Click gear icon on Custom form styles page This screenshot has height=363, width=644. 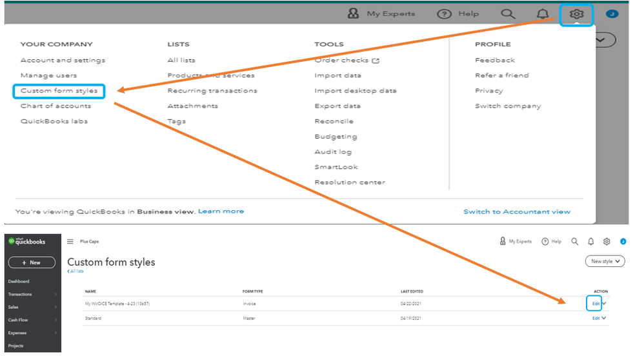(x=607, y=242)
